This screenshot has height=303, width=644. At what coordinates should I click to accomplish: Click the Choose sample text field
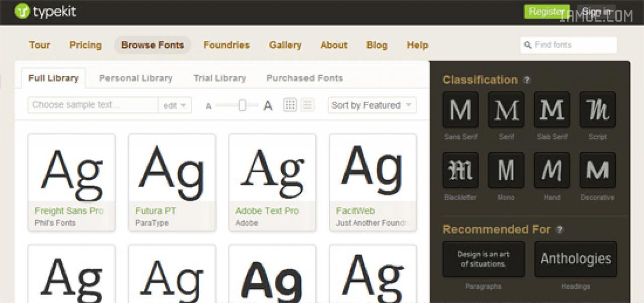[x=93, y=105]
